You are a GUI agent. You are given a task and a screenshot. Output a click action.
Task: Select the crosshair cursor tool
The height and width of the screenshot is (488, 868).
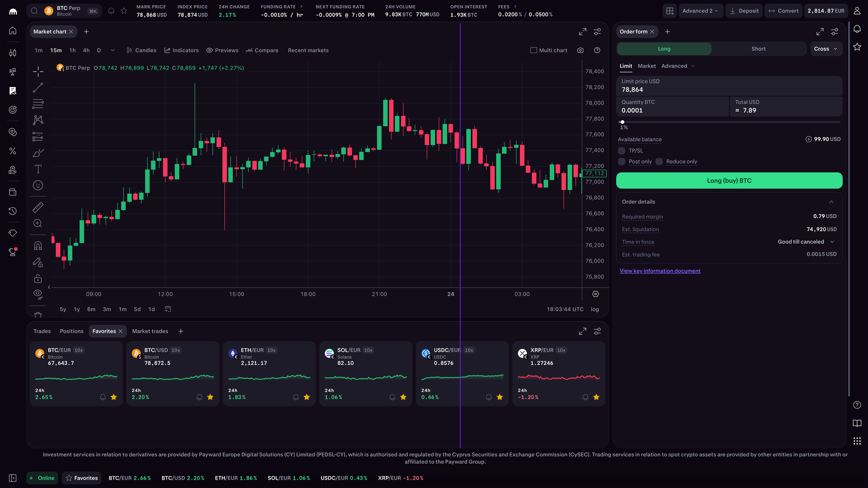pyautogui.click(x=38, y=71)
